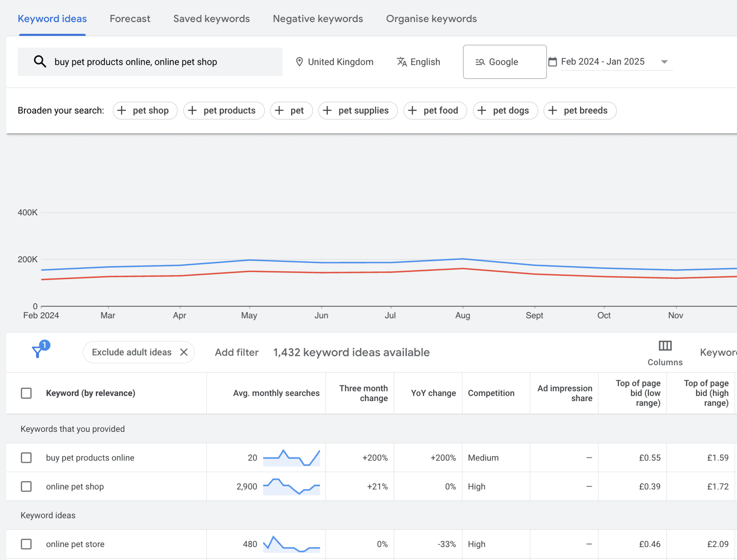
Task: Sort by YoY change column
Action: [x=433, y=393]
